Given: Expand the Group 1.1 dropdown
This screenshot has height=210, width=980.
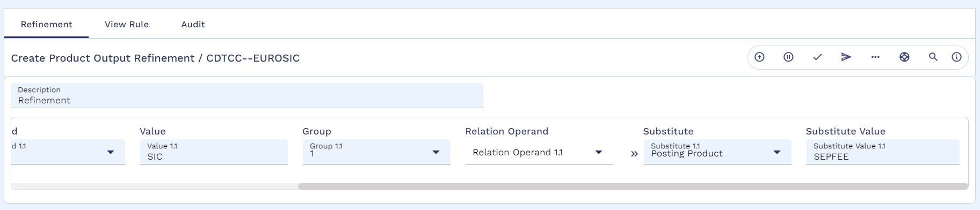Looking at the screenshot, I should [x=376, y=152].
